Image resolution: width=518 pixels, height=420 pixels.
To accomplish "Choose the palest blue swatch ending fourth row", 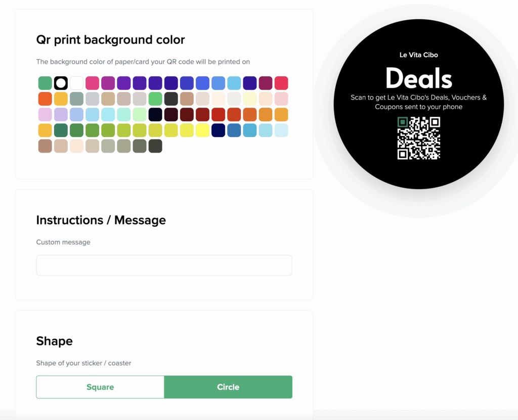I will 281,130.
